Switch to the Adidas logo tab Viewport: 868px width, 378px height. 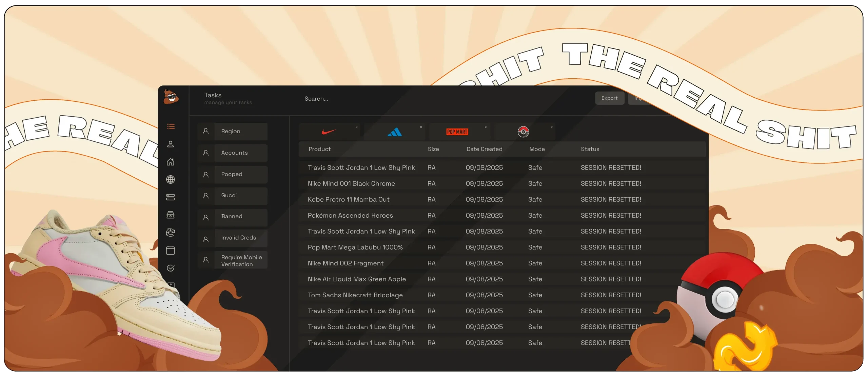coord(394,132)
